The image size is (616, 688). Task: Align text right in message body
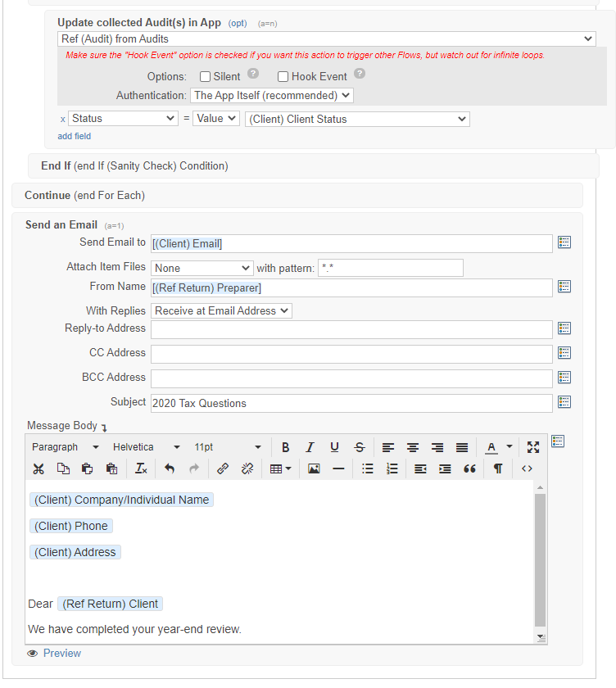coord(437,447)
